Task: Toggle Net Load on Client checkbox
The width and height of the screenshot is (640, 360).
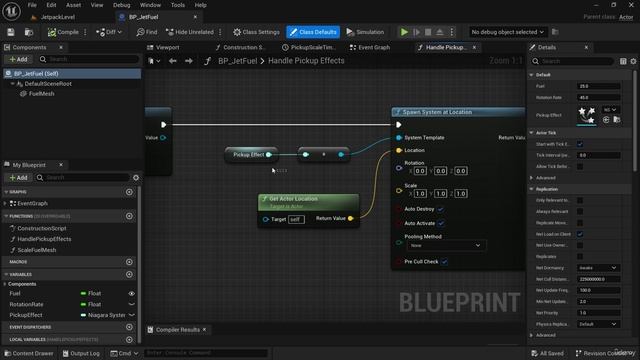Action: click(x=580, y=234)
